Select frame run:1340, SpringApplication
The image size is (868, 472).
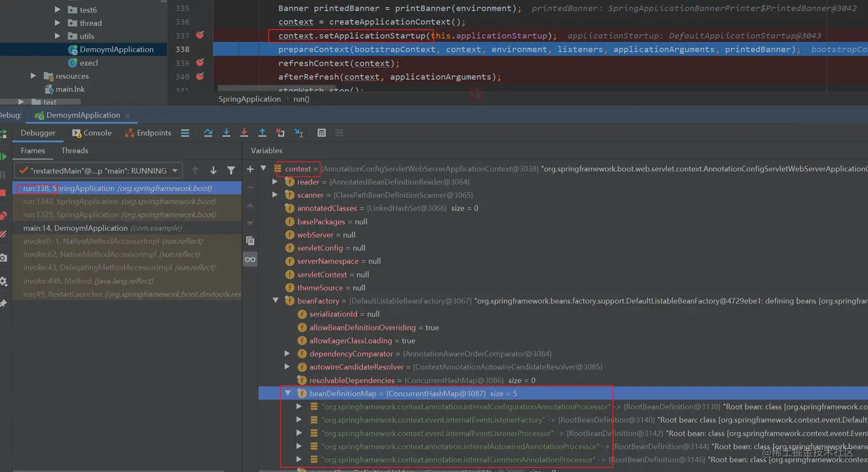point(127,202)
